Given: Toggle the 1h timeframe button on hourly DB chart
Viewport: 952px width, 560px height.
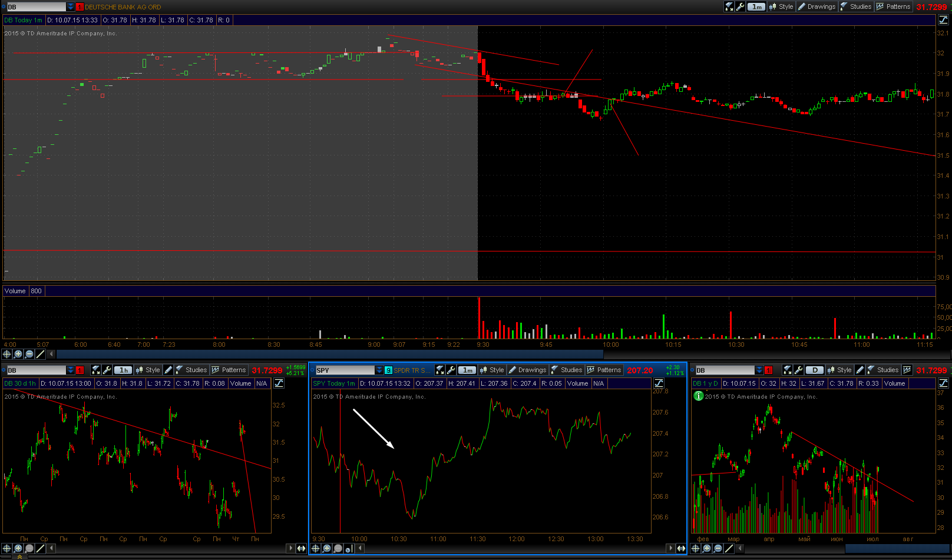Looking at the screenshot, I should click(x=123, y=370).
